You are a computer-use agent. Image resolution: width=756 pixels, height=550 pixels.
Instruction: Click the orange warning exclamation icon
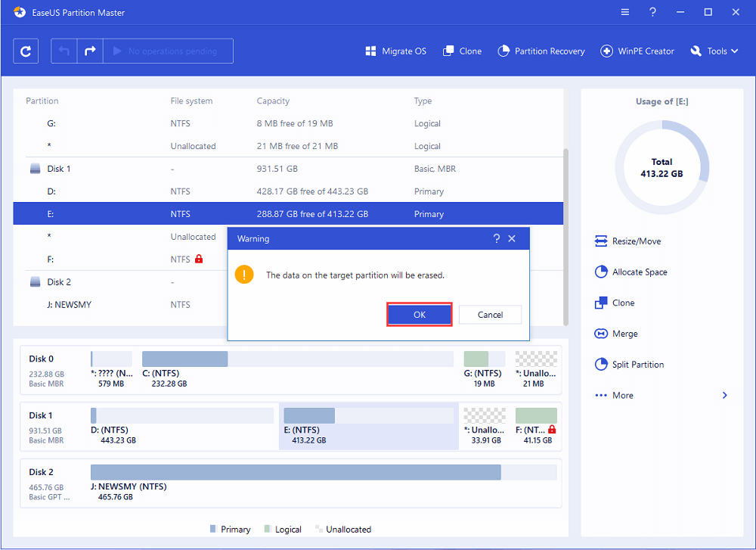(x=244, y=275)
